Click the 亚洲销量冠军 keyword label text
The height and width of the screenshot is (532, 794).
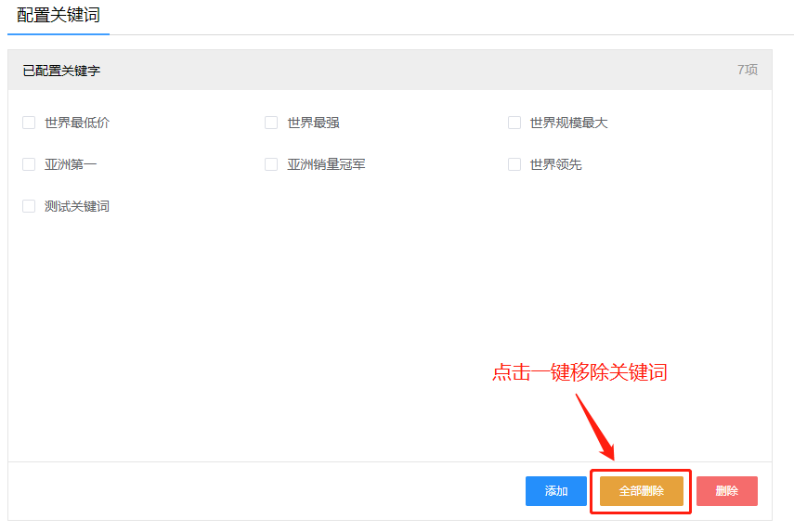tap(326, 164)
